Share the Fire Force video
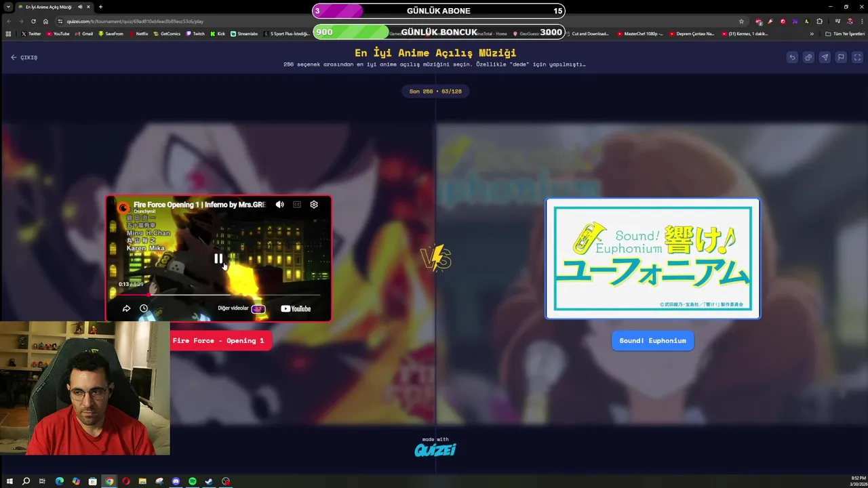Viewport: 868px width, 488px height. point(126,308)
